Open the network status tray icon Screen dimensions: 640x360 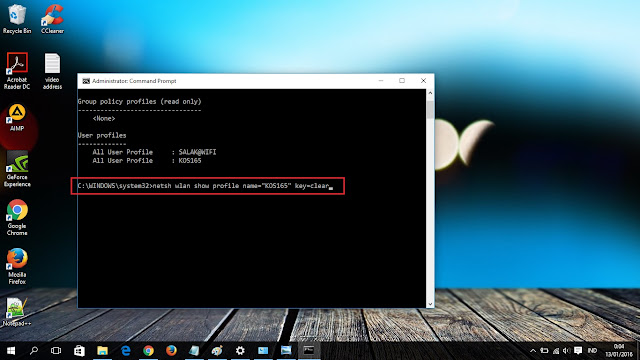click(x=556, y=351)
